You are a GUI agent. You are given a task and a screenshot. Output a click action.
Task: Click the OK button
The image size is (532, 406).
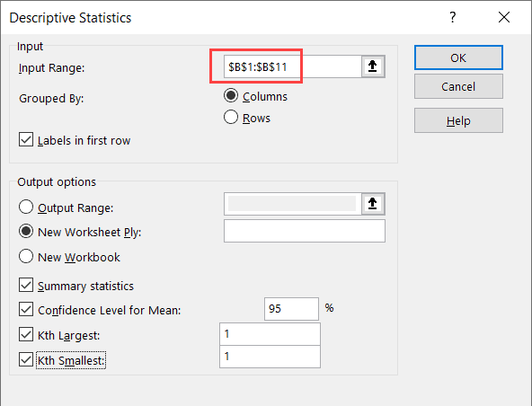458,57
